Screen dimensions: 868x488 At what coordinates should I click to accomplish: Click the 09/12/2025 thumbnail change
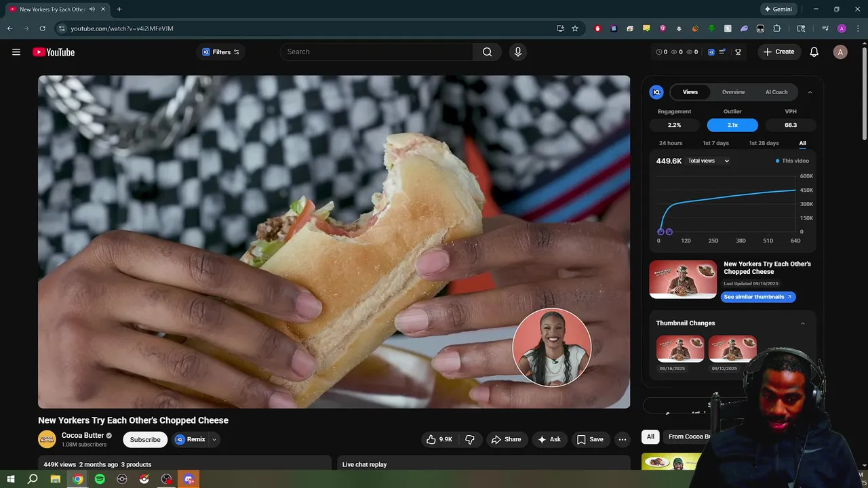[732, 350]
